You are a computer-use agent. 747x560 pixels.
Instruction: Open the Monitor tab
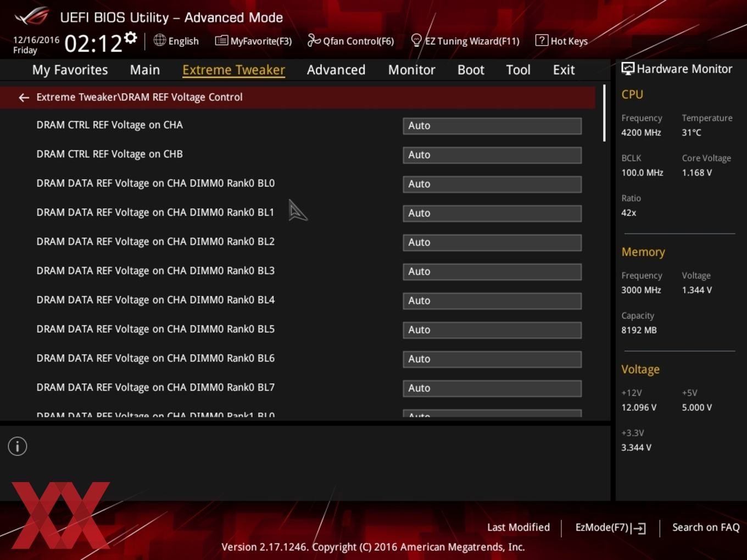click(x=412, y=70)
